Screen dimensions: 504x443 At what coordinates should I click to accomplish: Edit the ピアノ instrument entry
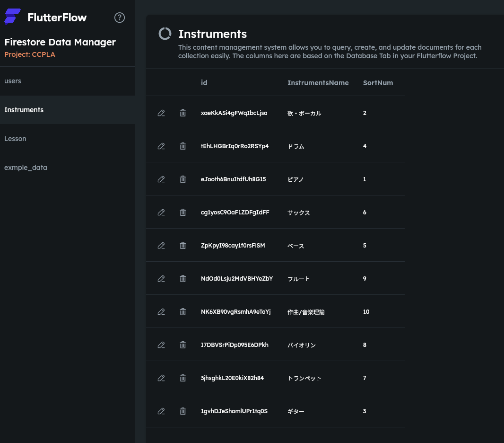(x=161, y=179)
